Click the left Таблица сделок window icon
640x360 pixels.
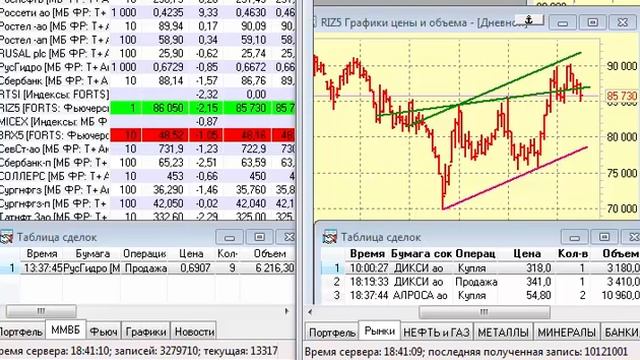coord(7,237)
